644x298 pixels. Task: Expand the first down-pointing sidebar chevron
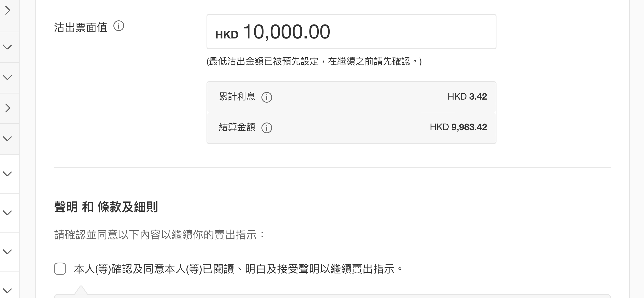(8, 47)
